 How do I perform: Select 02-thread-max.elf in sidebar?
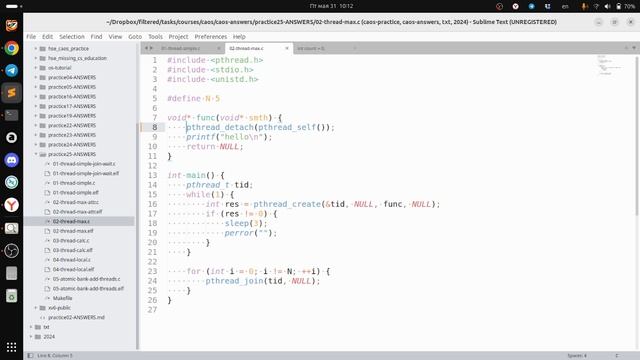[73, 231]
